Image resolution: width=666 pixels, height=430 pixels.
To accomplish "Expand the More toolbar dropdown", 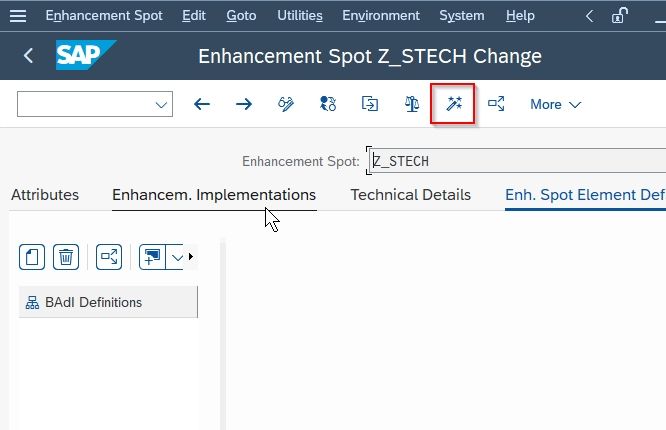I will (556, 105).
